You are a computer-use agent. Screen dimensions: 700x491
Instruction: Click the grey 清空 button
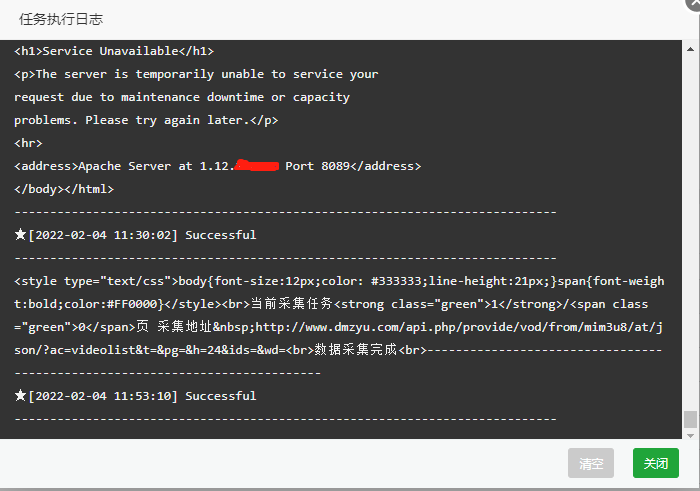[x=591, y=463]
